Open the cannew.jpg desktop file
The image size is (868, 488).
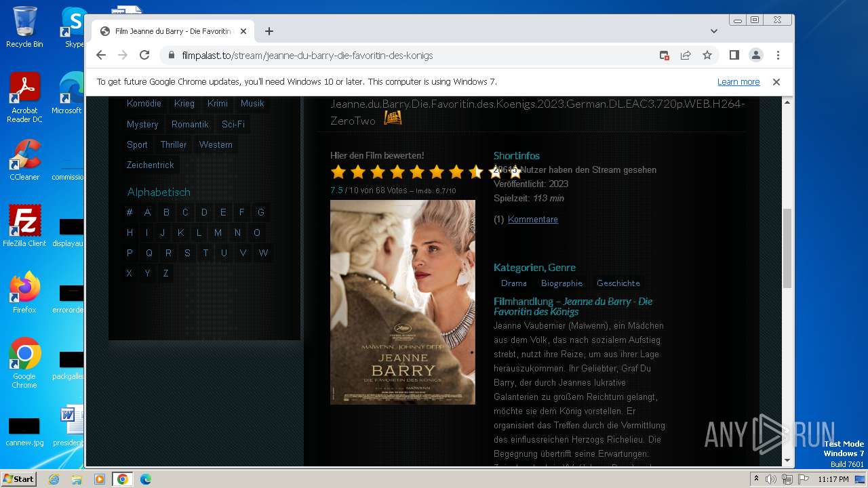click(x=24, y=432)
